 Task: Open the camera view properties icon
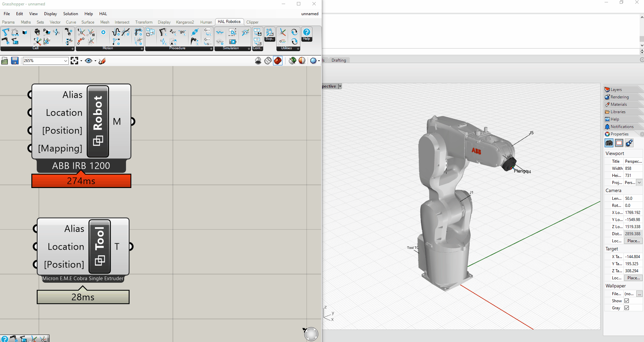[609, 143]
